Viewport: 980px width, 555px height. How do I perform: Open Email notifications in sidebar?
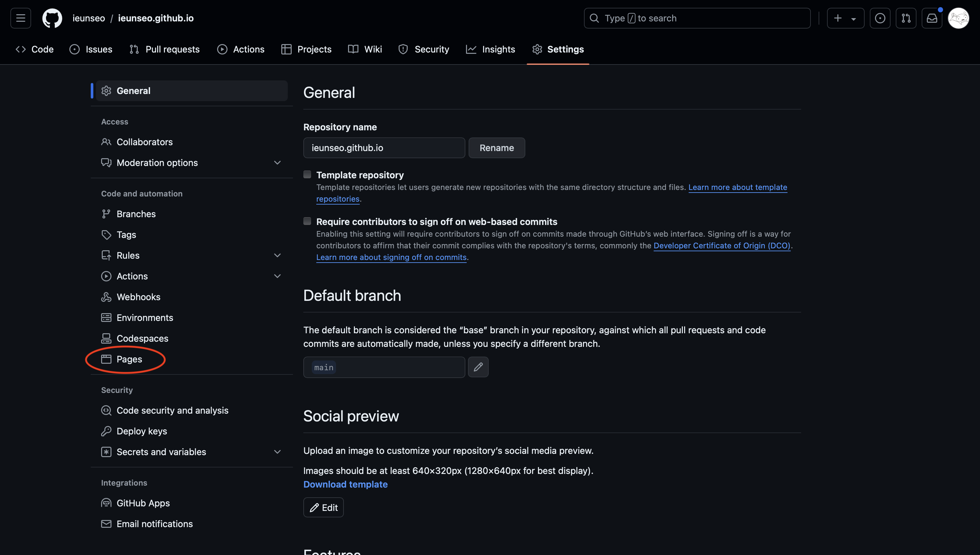[x=192, y=524]
